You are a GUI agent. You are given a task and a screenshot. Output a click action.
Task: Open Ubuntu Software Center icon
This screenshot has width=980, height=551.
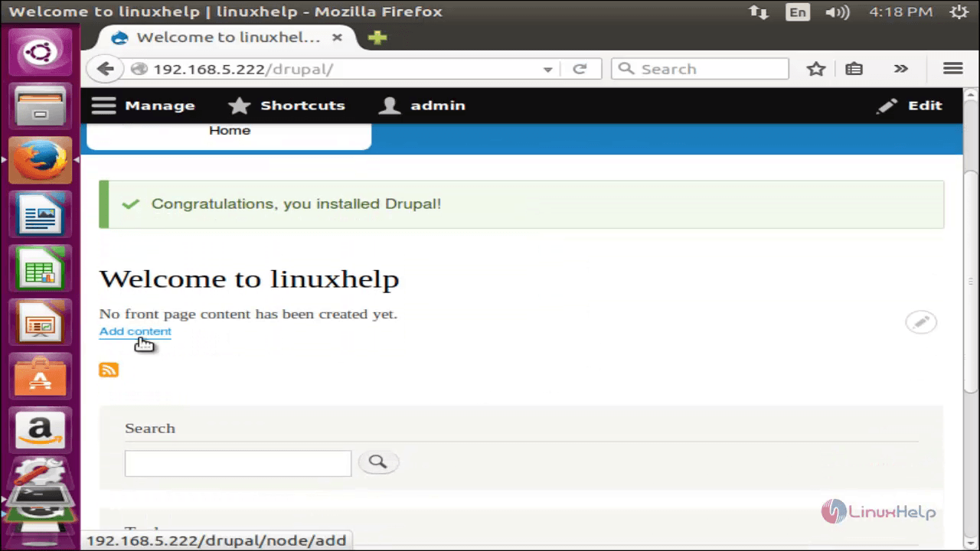tap(40, 377)
